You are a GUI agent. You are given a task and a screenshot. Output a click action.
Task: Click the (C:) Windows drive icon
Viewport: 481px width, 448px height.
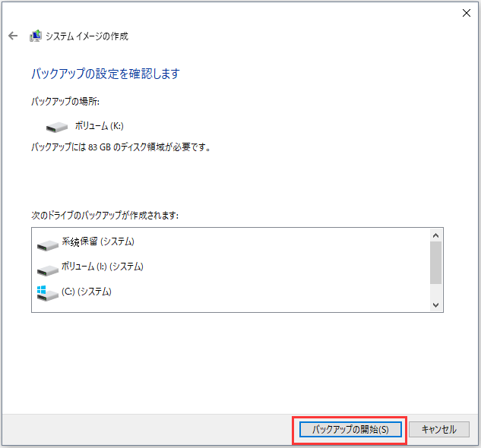coord(48,293)
